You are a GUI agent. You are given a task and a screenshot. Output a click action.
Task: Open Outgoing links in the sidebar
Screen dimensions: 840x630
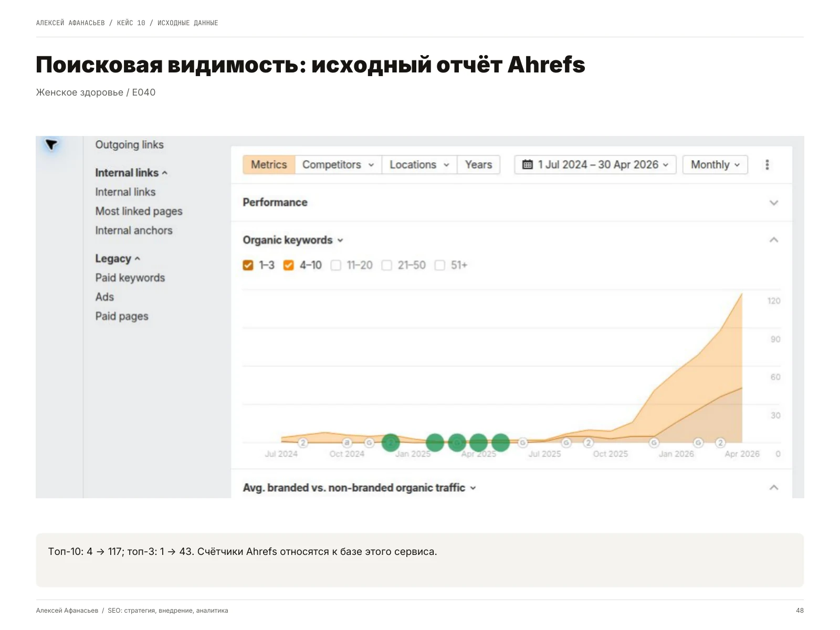coord(129,145)
